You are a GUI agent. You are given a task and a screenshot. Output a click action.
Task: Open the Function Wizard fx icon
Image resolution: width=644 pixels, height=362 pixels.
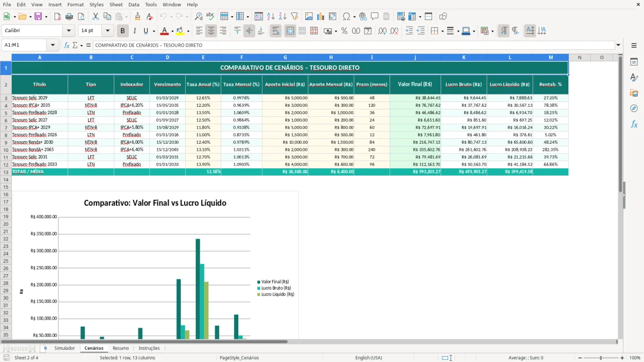coord(67,45)
